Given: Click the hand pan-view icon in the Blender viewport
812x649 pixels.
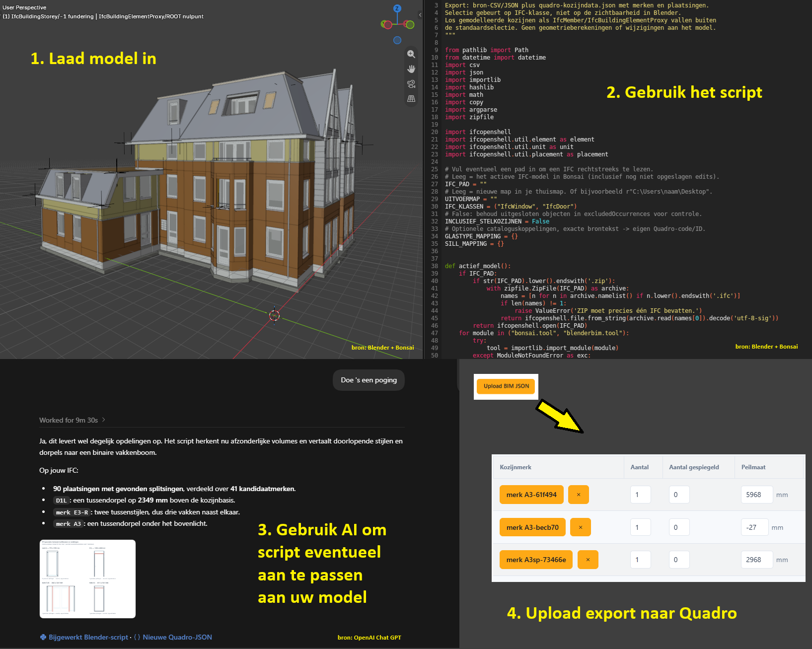Looking at the screenshot, I should (x=411, y=69).
